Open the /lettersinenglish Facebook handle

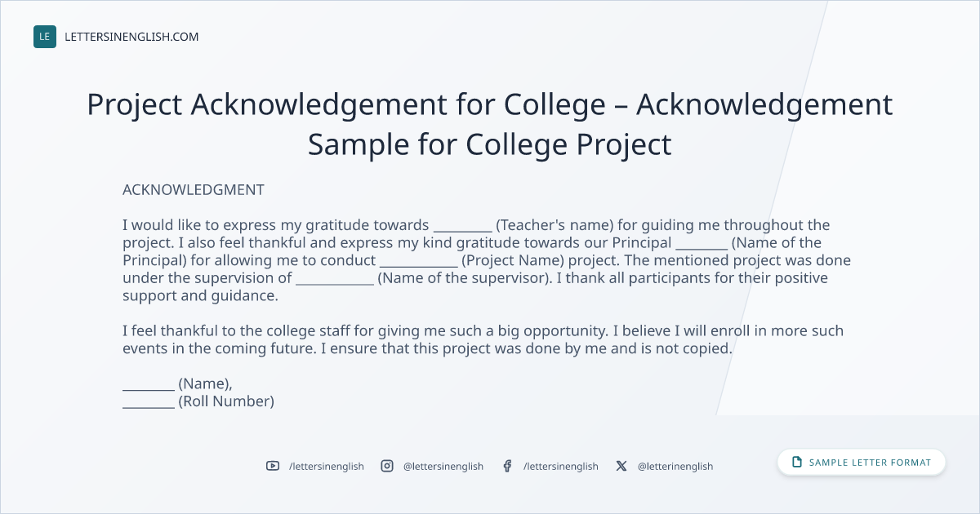(561, 466)
